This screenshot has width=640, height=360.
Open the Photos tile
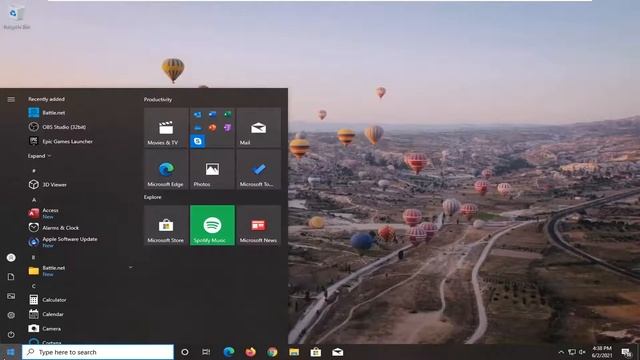click(x=212, y=169)
